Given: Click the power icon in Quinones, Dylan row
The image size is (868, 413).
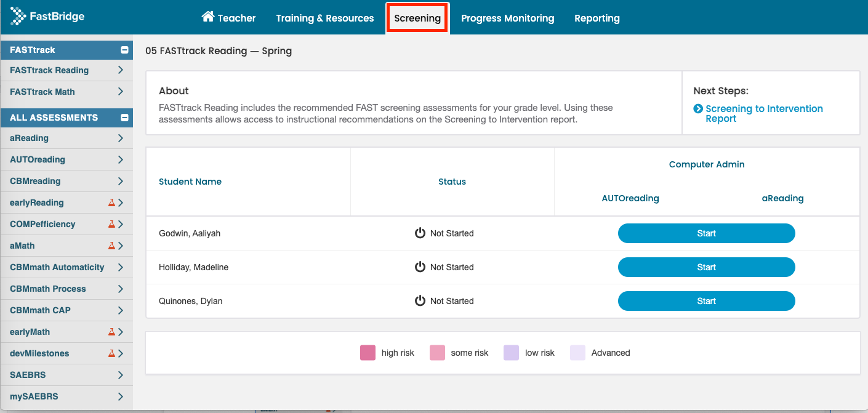Looking at the screenshot, I should coord(420,301).
